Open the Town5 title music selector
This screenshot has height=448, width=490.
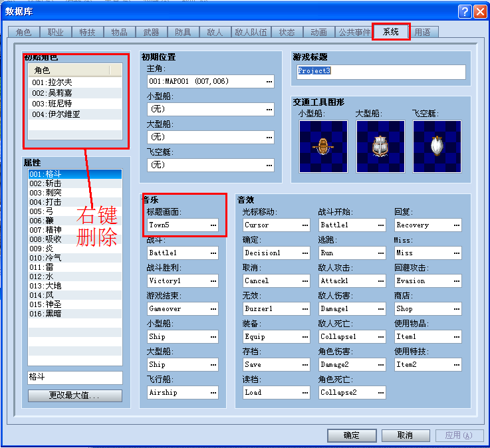coord(182,225)
